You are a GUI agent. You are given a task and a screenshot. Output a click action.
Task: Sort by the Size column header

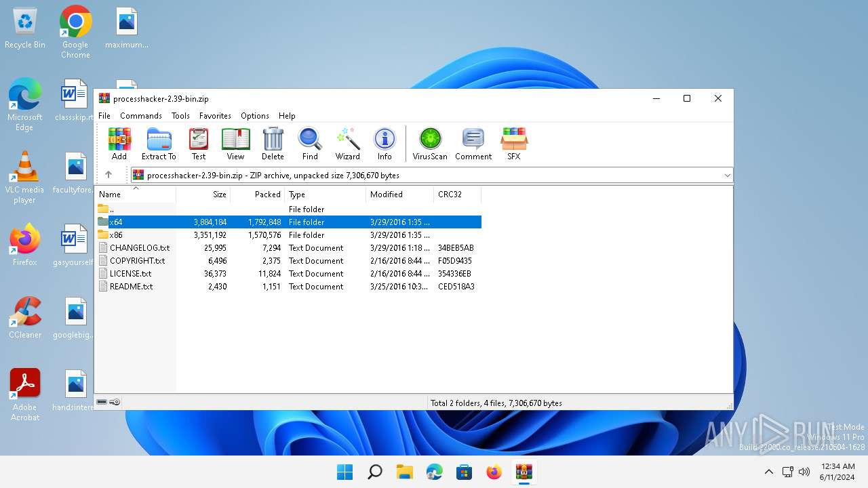point(203,195)
